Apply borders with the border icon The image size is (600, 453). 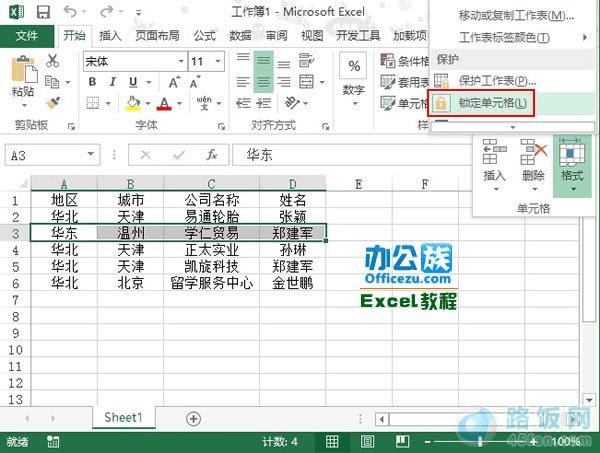tap(93, 103)
